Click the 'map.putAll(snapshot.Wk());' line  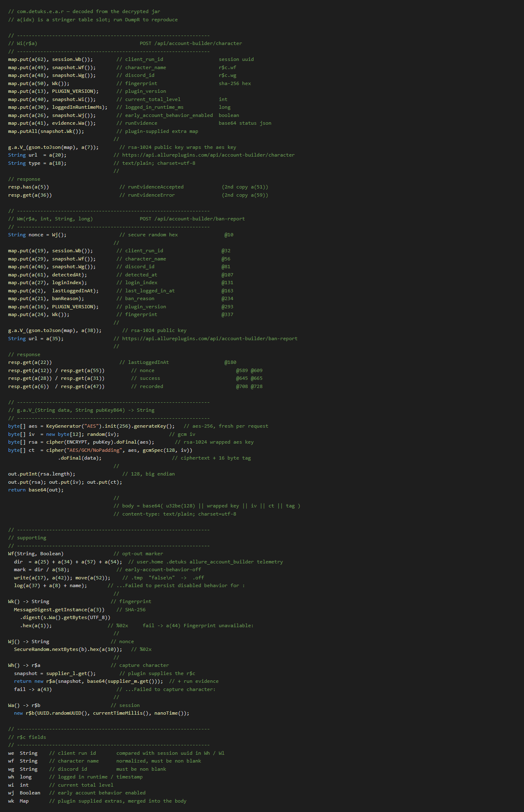tap(46, 131)
